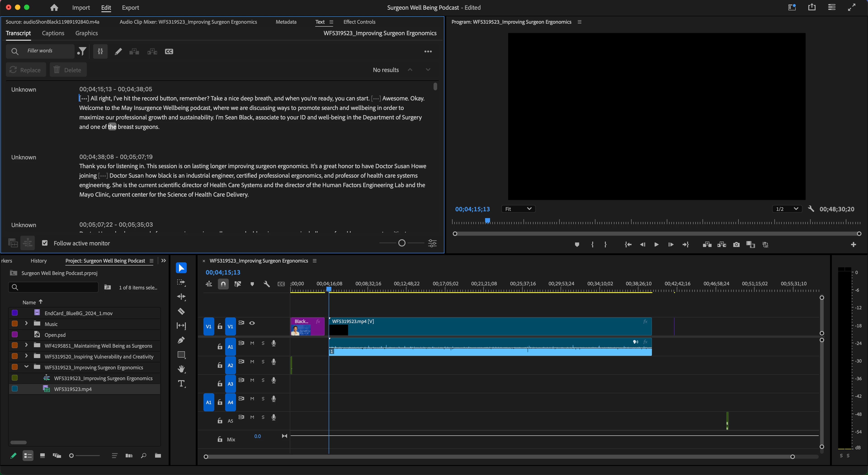Open the 1/2 playback resolution dropdown
This screenshot has height=475, width=868.
coord(786,209)
